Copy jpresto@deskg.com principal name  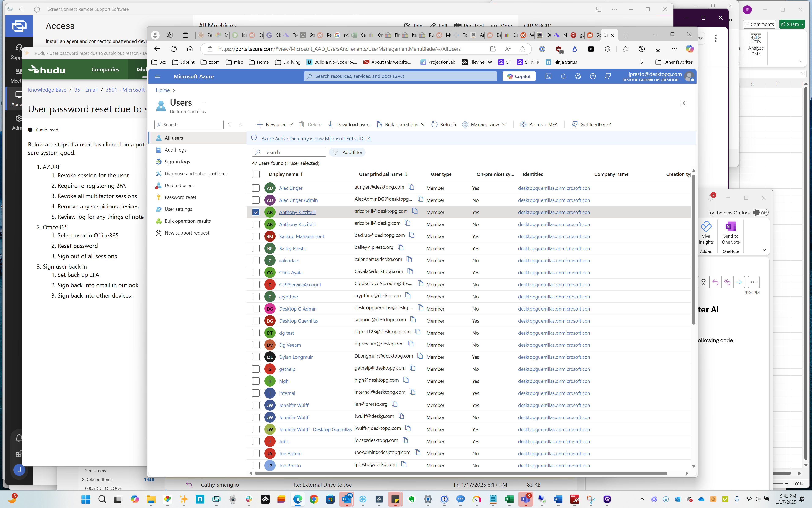404,464
